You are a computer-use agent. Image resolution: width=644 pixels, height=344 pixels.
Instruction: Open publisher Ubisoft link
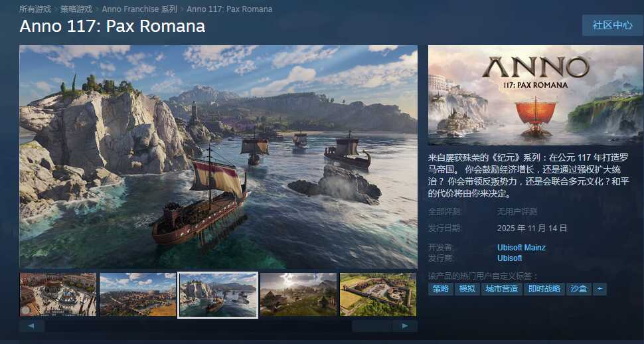(x=510, y=258)
